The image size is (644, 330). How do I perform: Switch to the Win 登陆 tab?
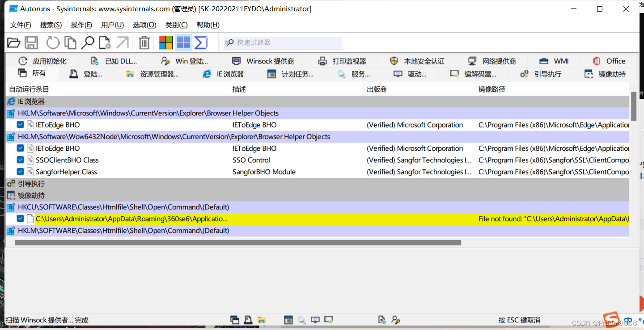185,61
